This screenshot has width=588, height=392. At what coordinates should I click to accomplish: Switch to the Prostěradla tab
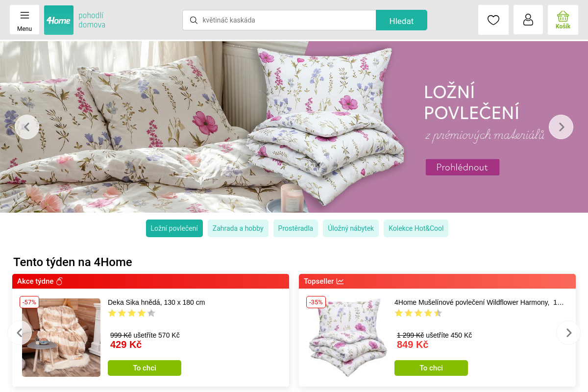(x=295, y=228)
